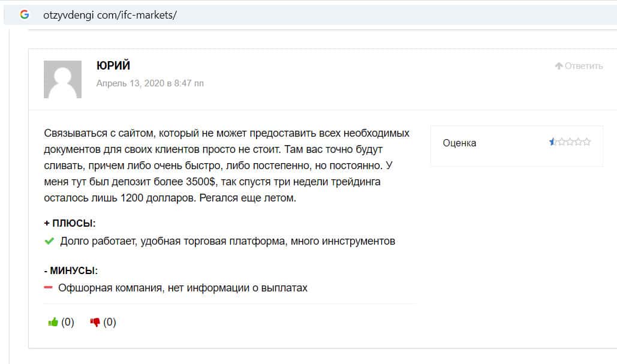Image resolution: width=617 pixels, height=364 pixels.
Task: Open the author name ЮРИЙ
Action: point(113,65)
